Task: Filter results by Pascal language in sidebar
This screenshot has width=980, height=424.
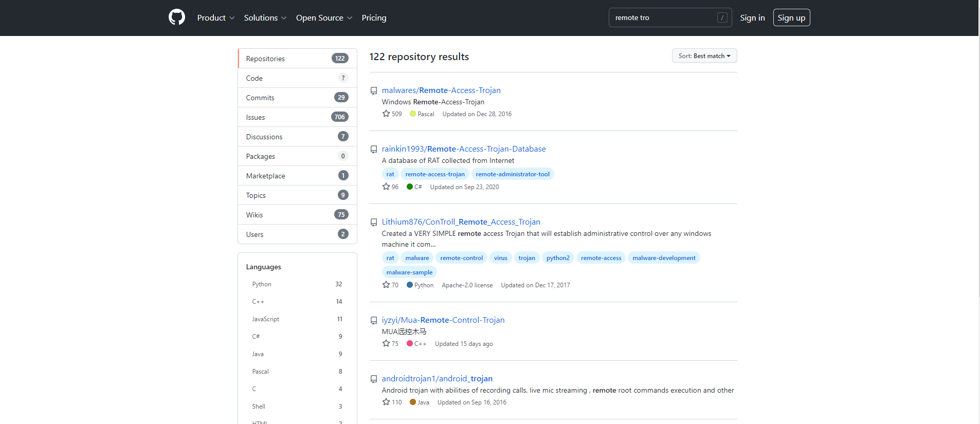Action: [297, 372]
